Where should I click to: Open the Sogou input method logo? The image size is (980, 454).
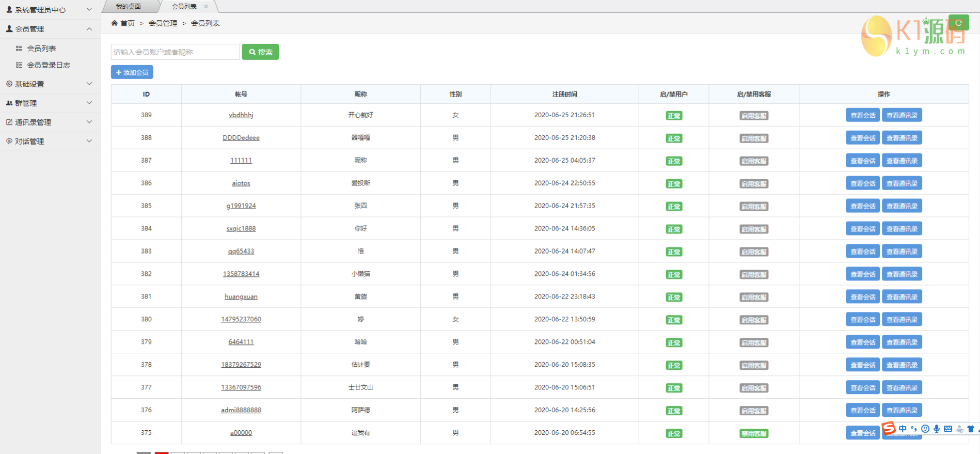pos(889,428)
